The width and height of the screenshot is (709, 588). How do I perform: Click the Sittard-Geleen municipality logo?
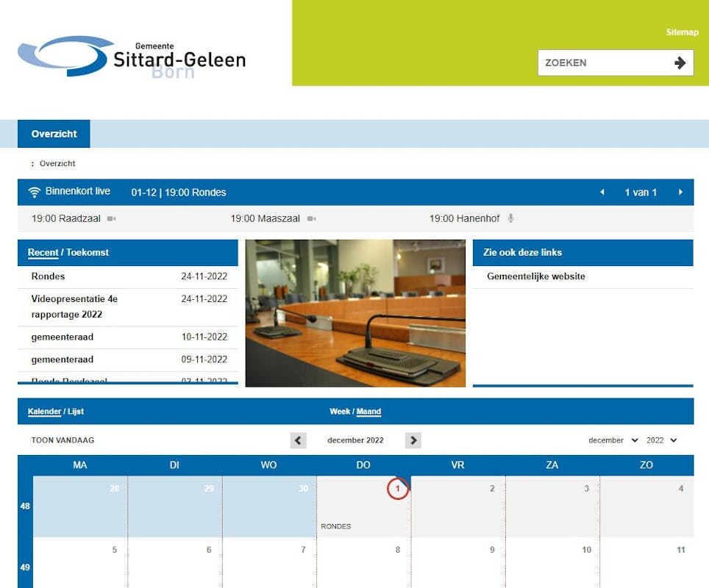tap(132, 57)
